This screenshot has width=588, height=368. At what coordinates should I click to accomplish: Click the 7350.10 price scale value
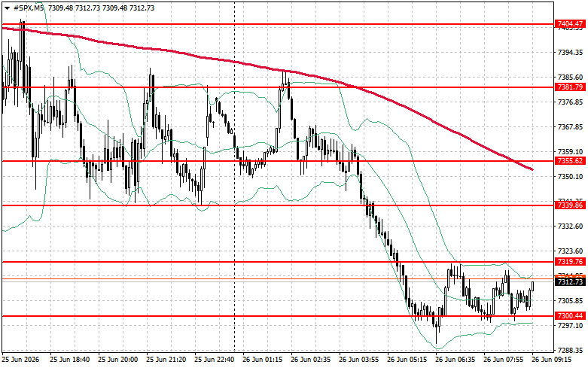(570, 177)
